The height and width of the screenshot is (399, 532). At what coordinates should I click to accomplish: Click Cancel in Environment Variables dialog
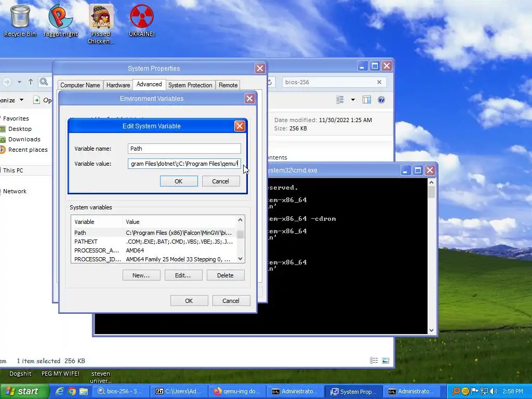231,301
